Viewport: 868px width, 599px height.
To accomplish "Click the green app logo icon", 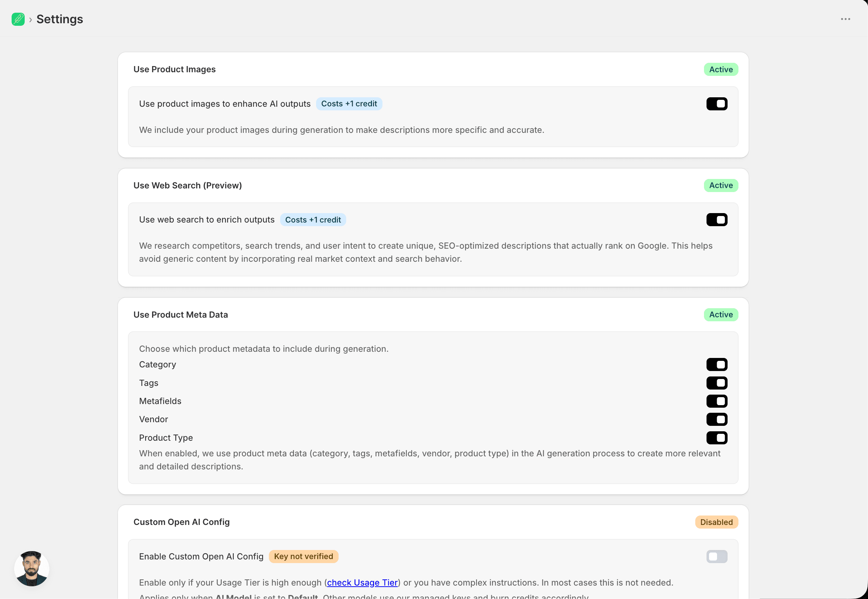I will pyautogui.click(x=18, y=19).
